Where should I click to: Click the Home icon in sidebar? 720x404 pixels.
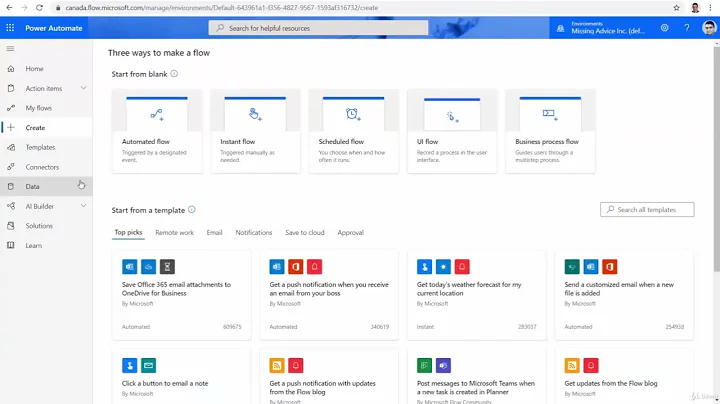click(11, 69)
